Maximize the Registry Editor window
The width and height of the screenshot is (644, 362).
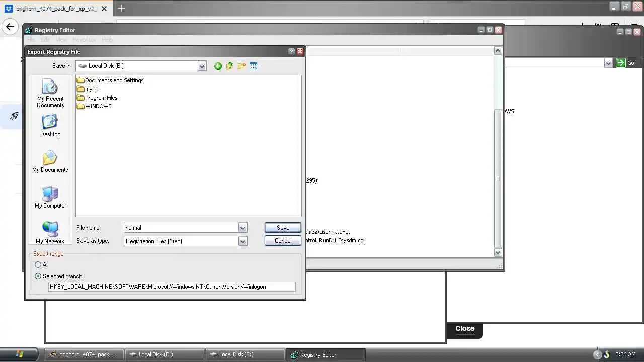pyautogui.click(x=490, y=30)
